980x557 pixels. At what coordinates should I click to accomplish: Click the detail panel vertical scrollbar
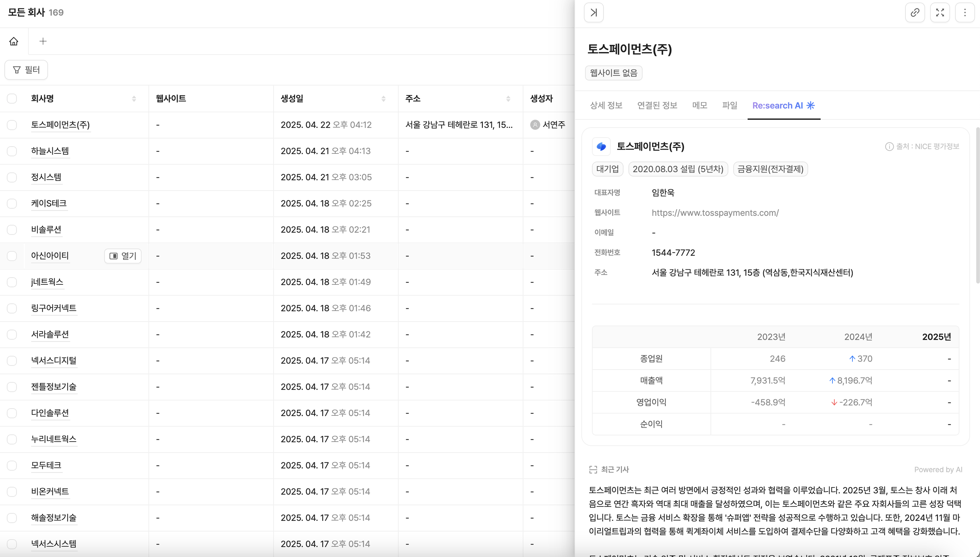point(978,206)
